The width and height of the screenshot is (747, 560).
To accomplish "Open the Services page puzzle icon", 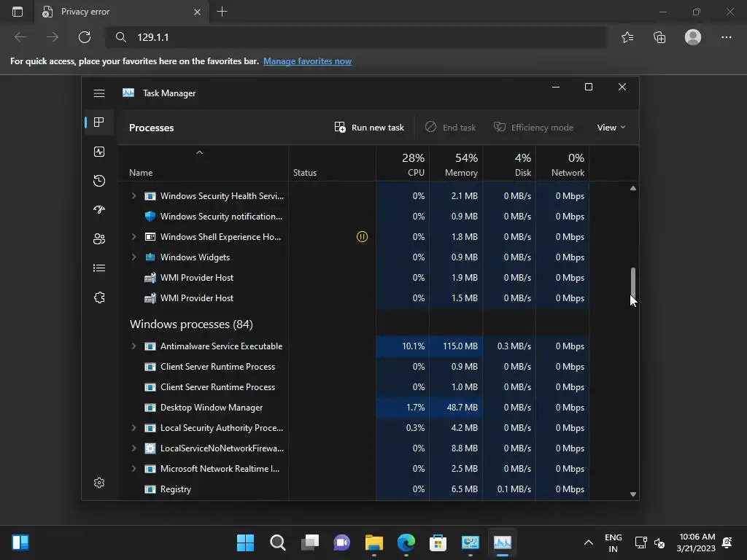I will point(99,297).
